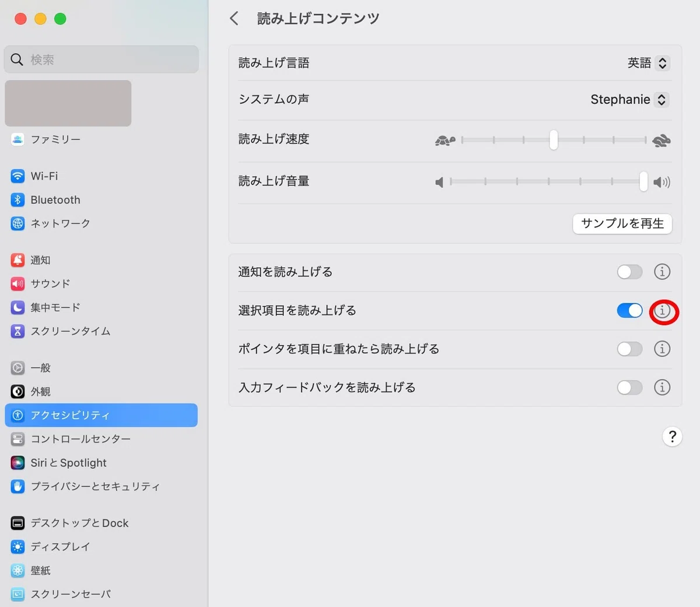Click the Wi-Fi sidebar icon
This screenshot has width=700, height=607.
coord(18,176)
